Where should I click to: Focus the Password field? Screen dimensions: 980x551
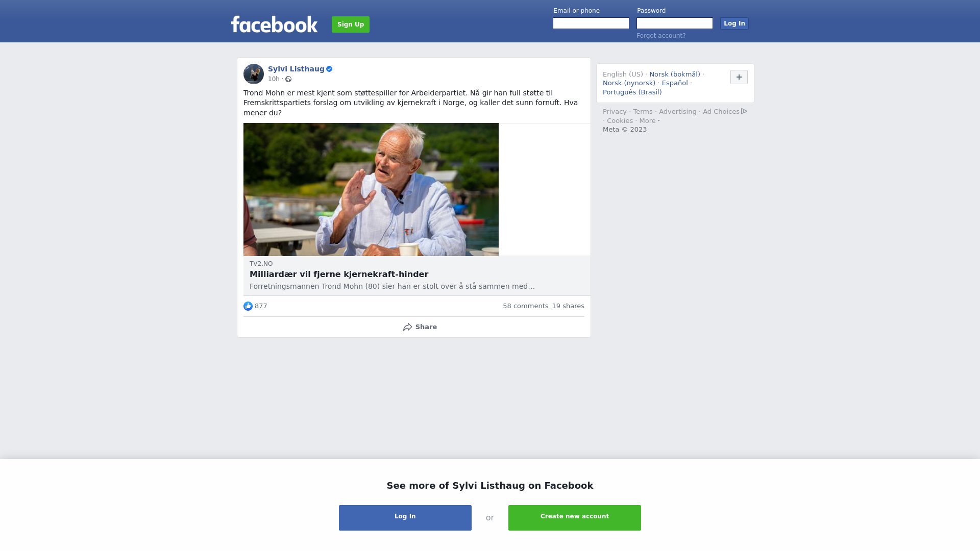pyautogui.click(x=675, y=23)
